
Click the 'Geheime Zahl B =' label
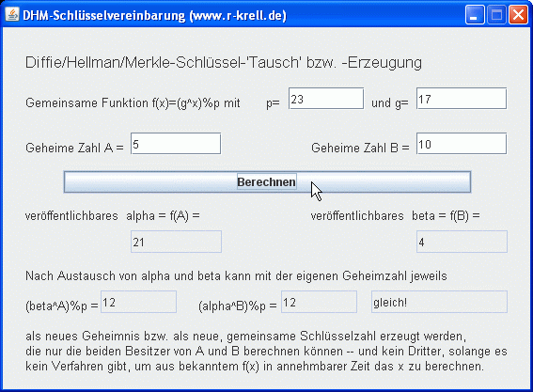click(x=360, y=148)
